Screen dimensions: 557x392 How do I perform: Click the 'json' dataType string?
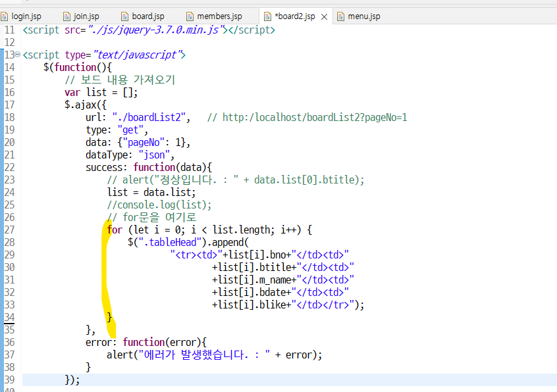click(x=154, y=155)
